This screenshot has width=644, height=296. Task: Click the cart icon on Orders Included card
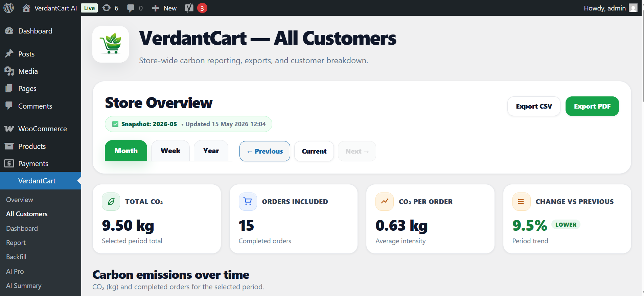pos(248,202)
